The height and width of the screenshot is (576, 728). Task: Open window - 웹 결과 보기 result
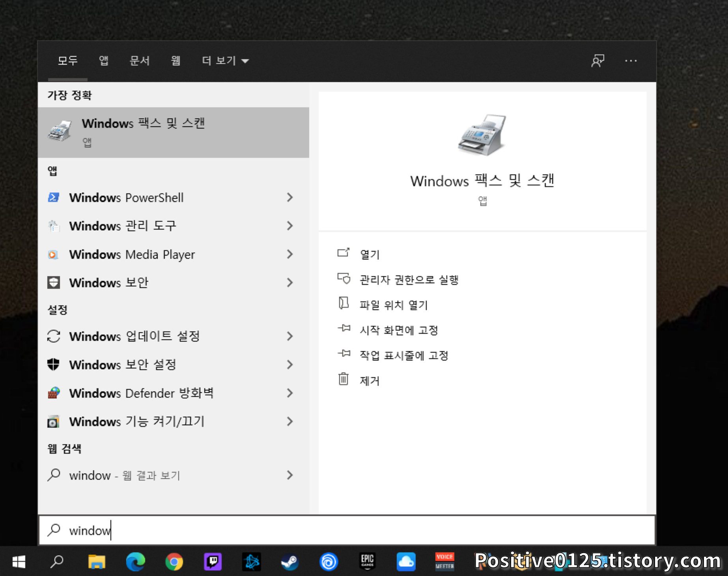pyautogui.click(x=174, y=475)
